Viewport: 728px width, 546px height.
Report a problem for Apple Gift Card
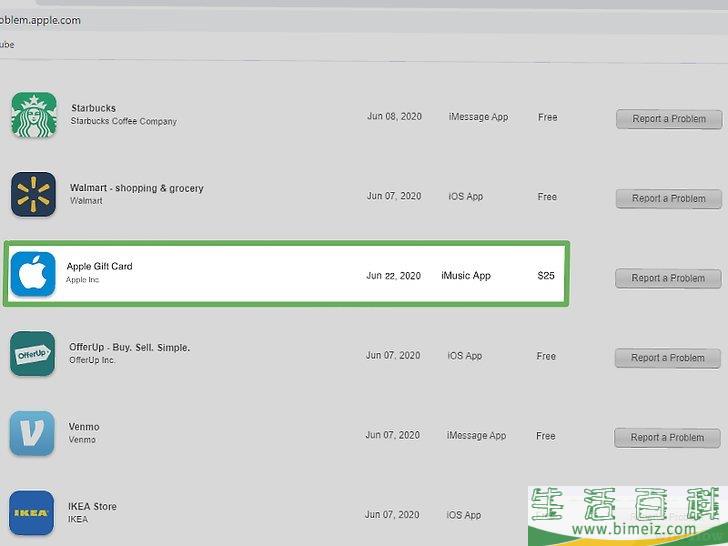coord(668,278)
